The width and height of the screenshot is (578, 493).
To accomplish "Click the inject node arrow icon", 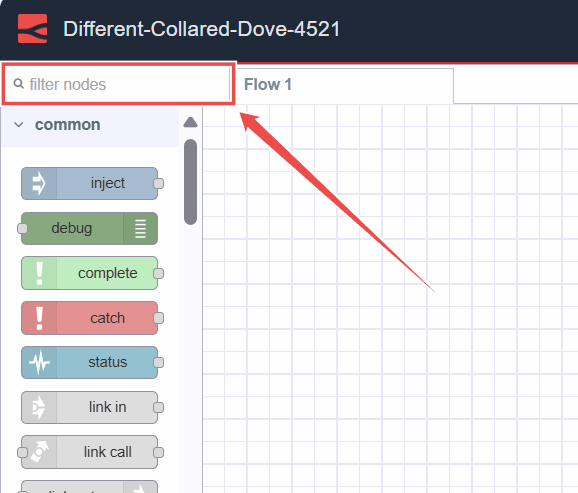I will click(39, 183).
